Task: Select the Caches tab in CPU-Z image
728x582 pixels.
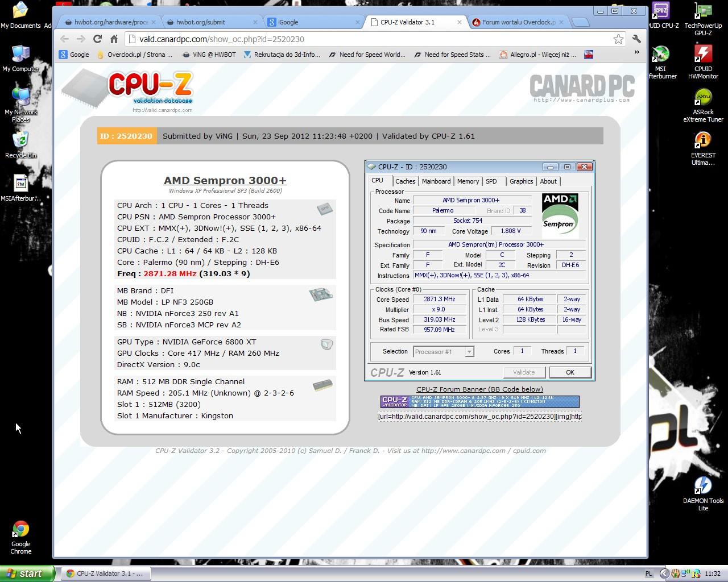Action: pyautogui.click(x=405, y=181)
